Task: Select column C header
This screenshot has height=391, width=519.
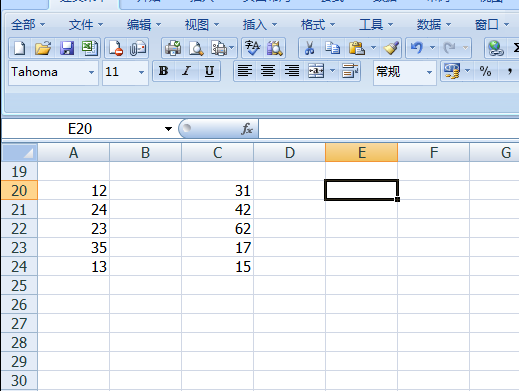Action: 218,153
